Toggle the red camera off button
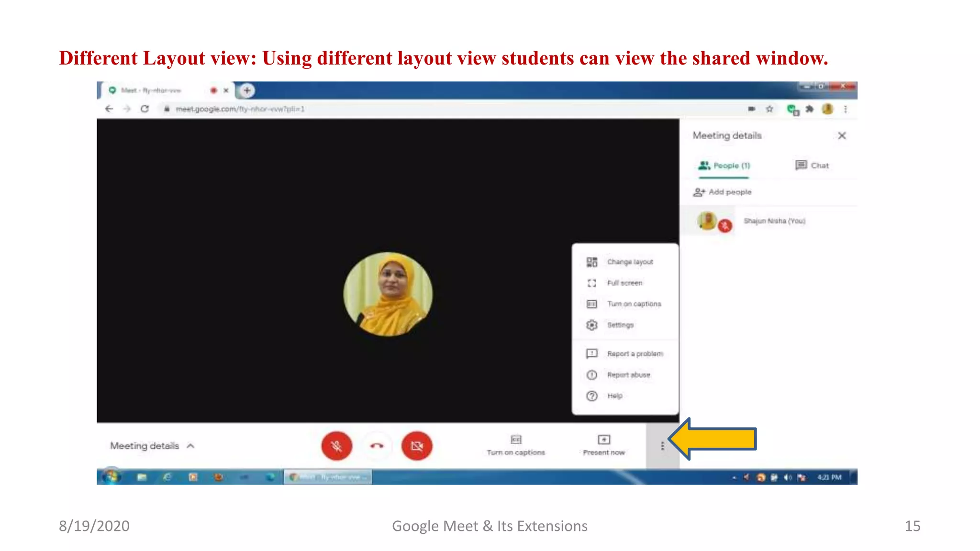The width and height of the screenshot is (980, 551). tap(417, 446)
